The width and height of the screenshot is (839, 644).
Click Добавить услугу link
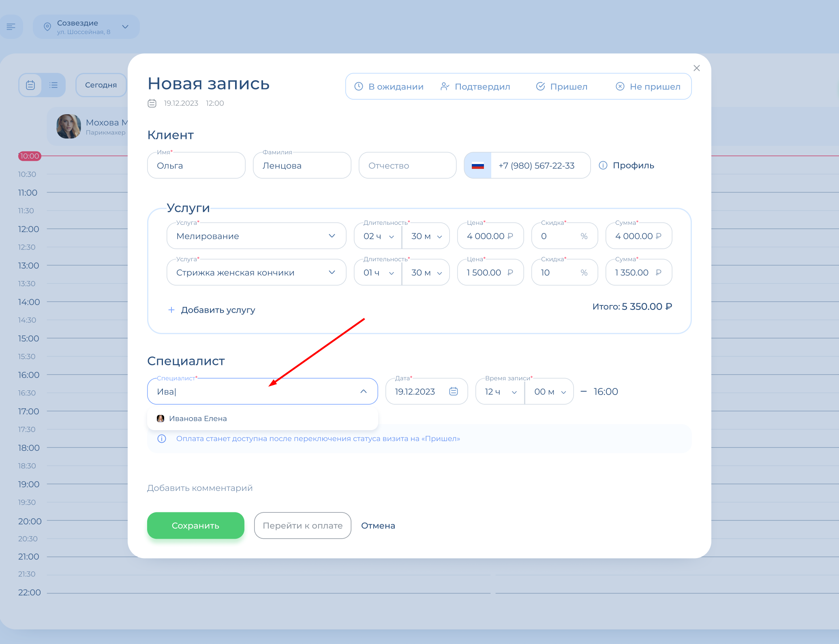[x=218, y=310]
